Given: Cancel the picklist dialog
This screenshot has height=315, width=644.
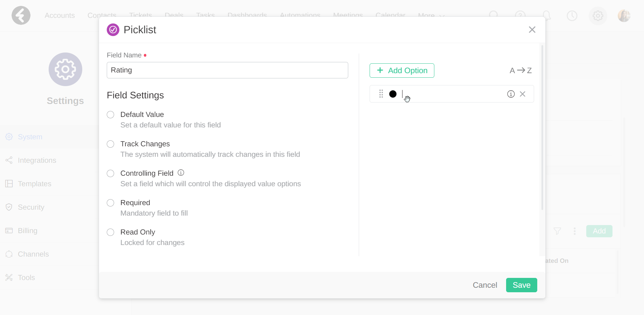Looking at the screenshot, I should (485, 285).
